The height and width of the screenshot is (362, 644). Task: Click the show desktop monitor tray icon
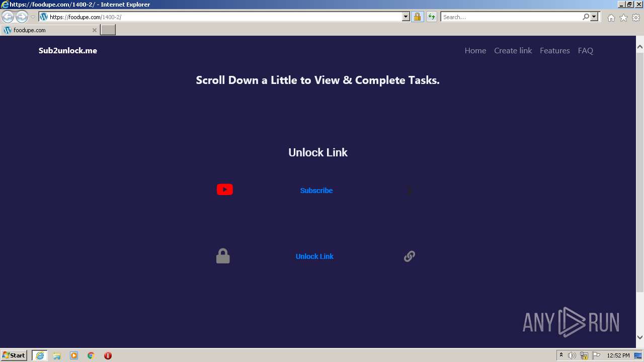coord(638,355)
